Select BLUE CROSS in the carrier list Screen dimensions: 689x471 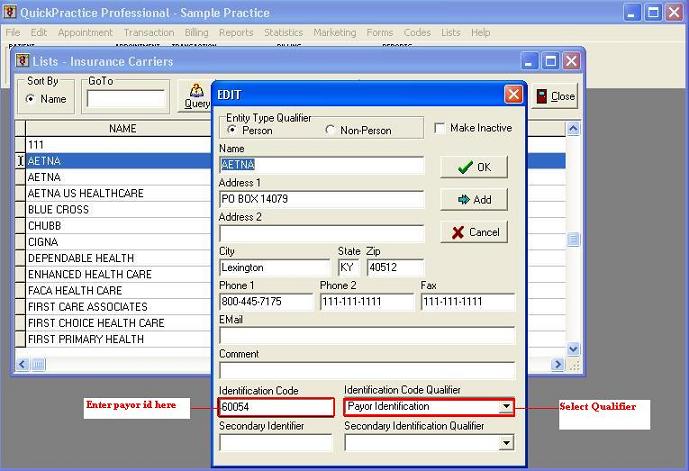pos(58,210)
